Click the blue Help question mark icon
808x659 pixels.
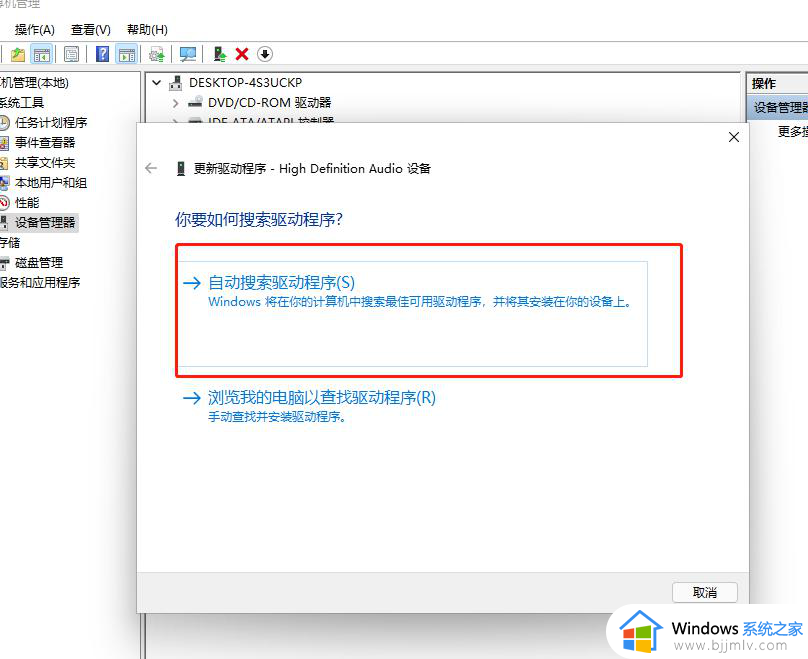[102, 54]
